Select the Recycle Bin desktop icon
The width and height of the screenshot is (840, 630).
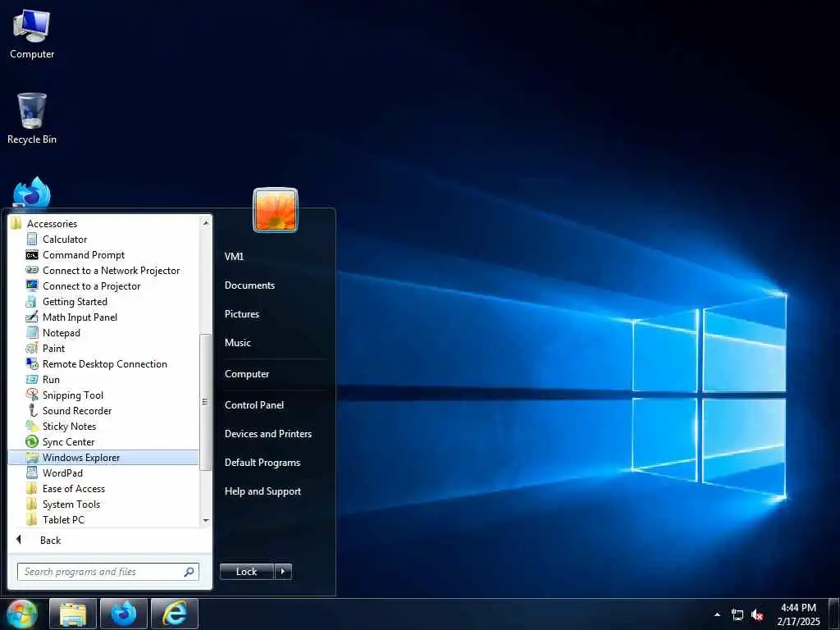click(32, 119)
